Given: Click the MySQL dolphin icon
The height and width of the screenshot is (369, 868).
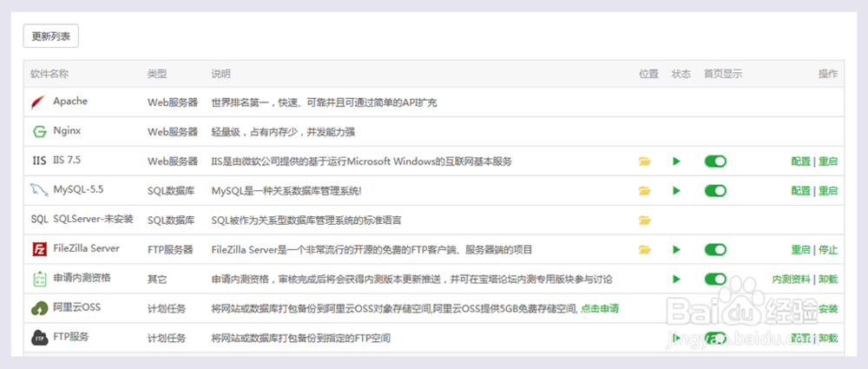Looking at the screenshot, I should point(39,191).
